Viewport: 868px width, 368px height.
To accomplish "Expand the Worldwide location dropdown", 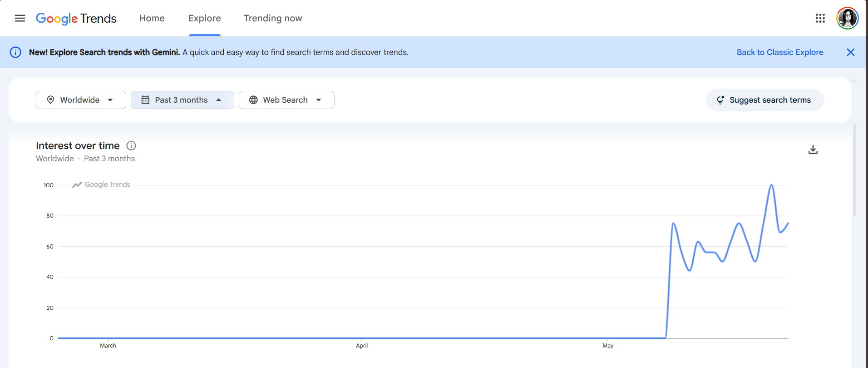I will [81, 100].
